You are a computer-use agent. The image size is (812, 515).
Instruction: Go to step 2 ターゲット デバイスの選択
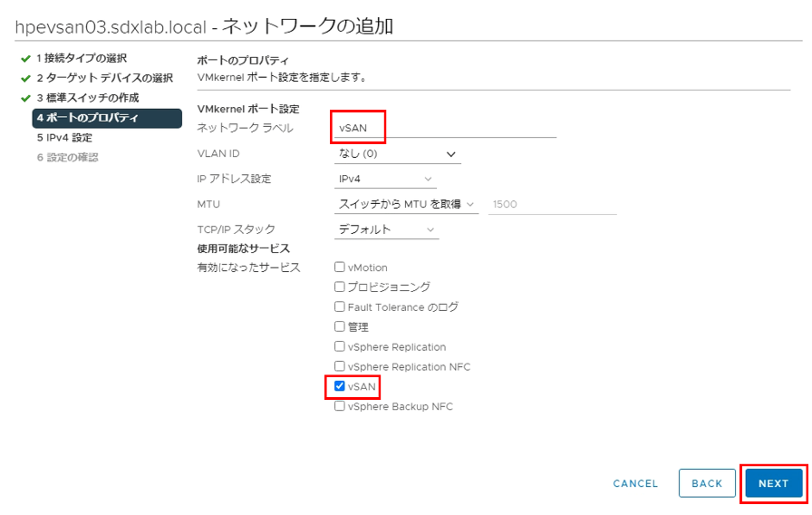click(x=104, y=78)
